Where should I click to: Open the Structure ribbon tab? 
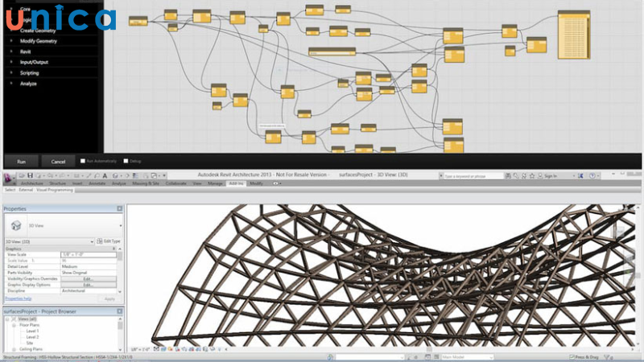tap(57, 183)
